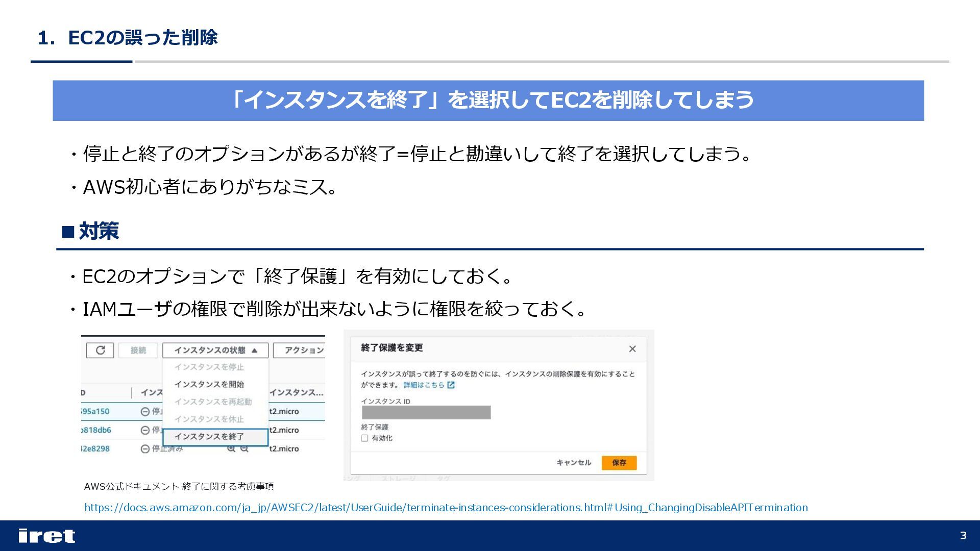Click stopped status icon in 2e8298 row

click(x=145, y=449)
